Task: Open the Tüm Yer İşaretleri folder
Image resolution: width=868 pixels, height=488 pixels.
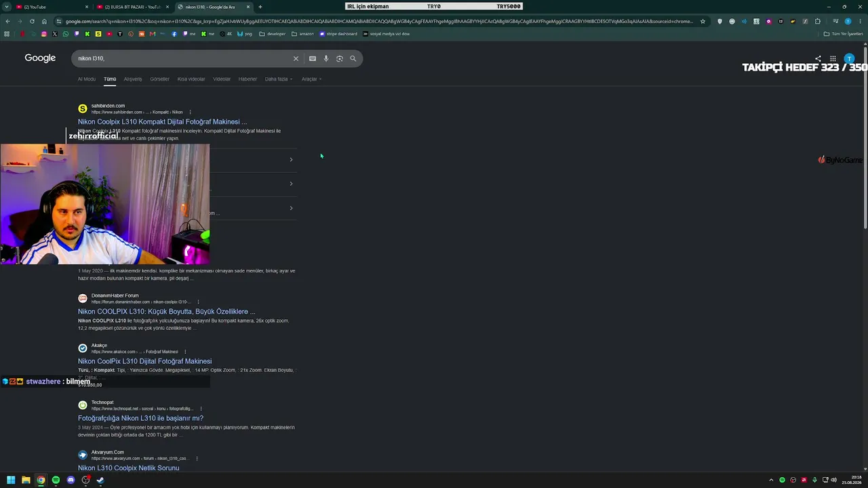Action: click(x=843, y=34)
